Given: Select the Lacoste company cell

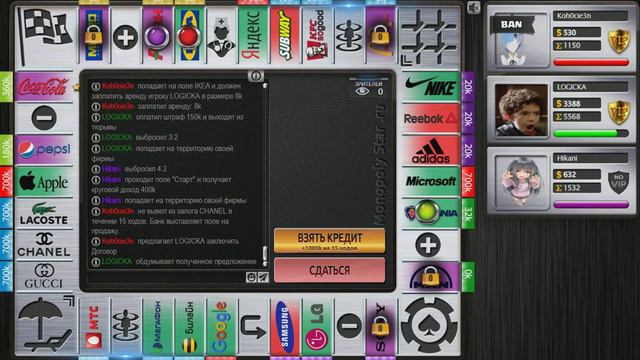Looking at the screenshot, I should click(44, 213).
